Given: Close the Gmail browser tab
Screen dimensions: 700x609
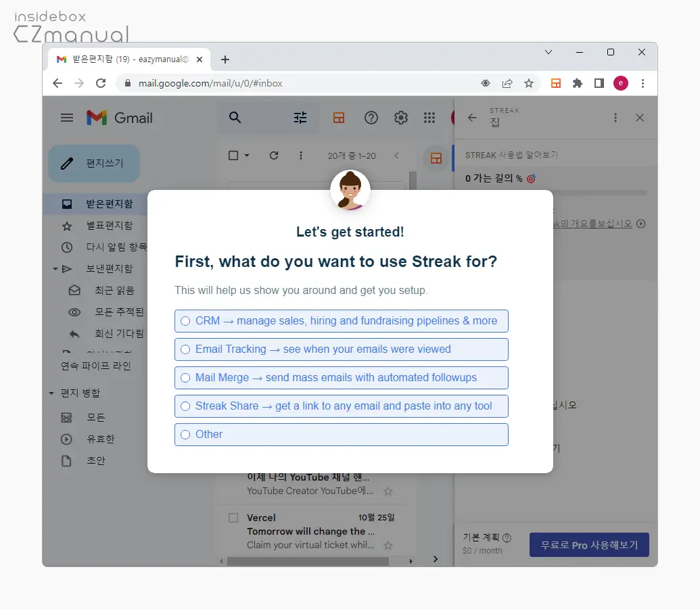Looking at the screenshot, I should click(x=200, y=59).
